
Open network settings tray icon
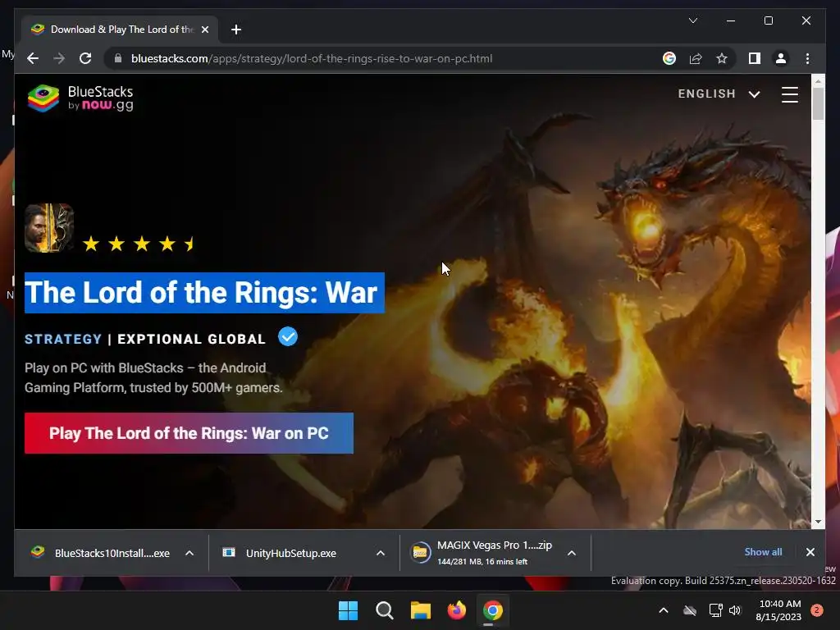tap(715, 610)
